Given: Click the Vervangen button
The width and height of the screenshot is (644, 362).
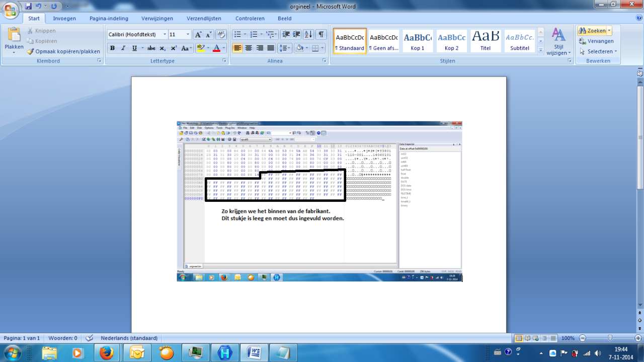Looking at the screenshot, I should point(597,41).
